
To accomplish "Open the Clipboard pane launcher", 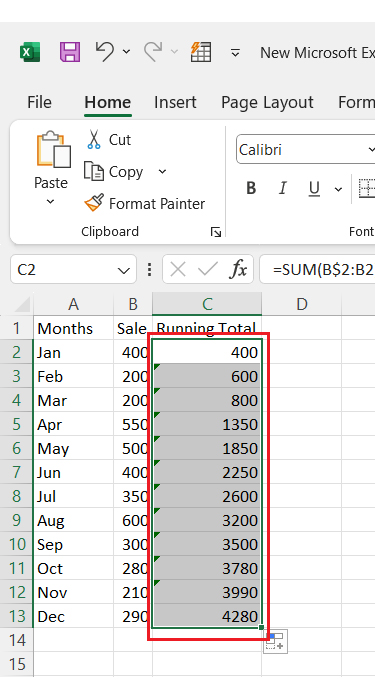I will [216, 232].
